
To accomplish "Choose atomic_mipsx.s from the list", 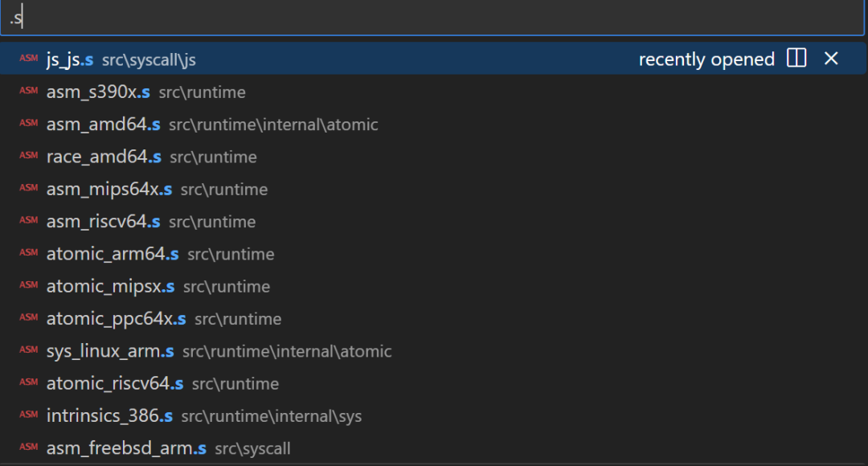I will (433, 286).
